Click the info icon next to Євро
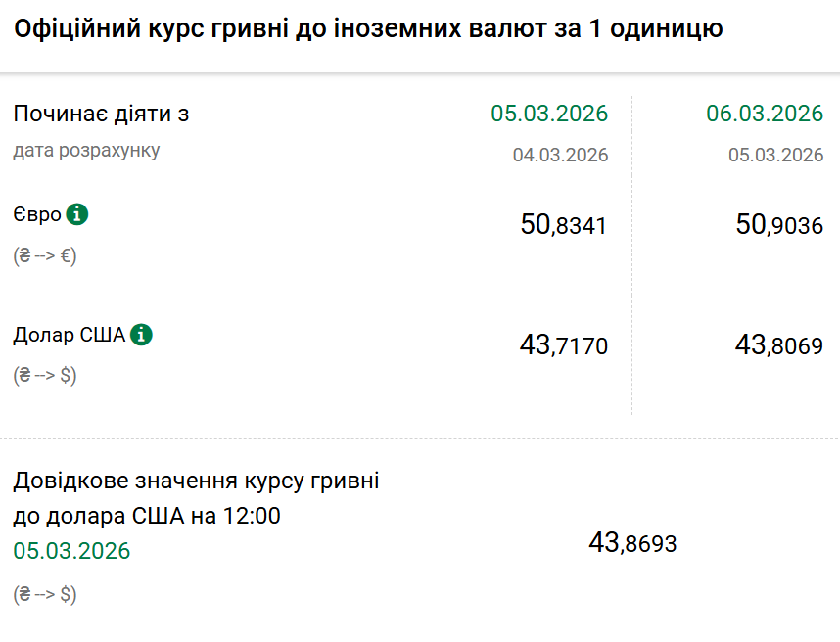840x642 pixels. point(77,214)
